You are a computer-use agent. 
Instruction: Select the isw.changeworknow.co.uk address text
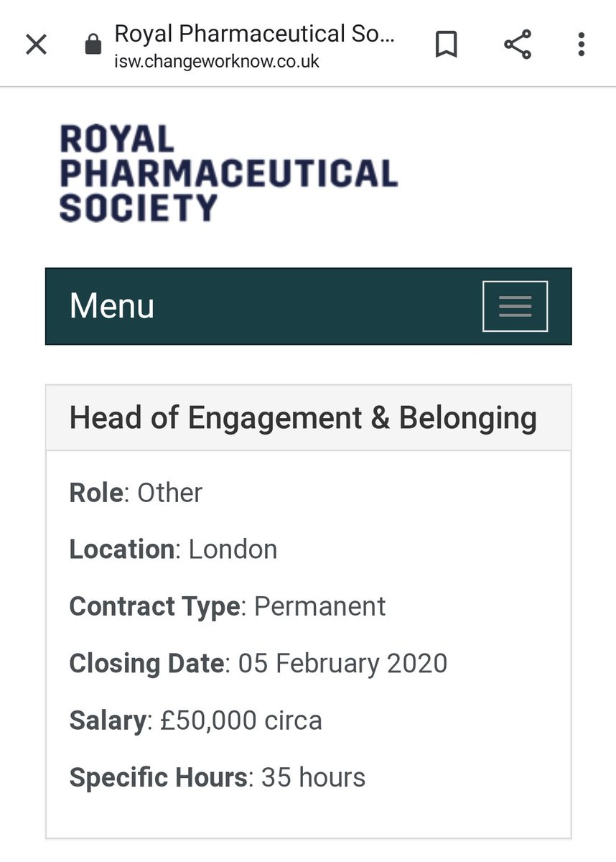pyautogui.click(x=217, y=61)
